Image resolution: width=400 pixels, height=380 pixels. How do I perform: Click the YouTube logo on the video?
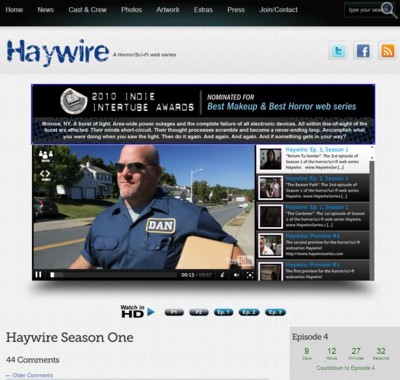239,261
